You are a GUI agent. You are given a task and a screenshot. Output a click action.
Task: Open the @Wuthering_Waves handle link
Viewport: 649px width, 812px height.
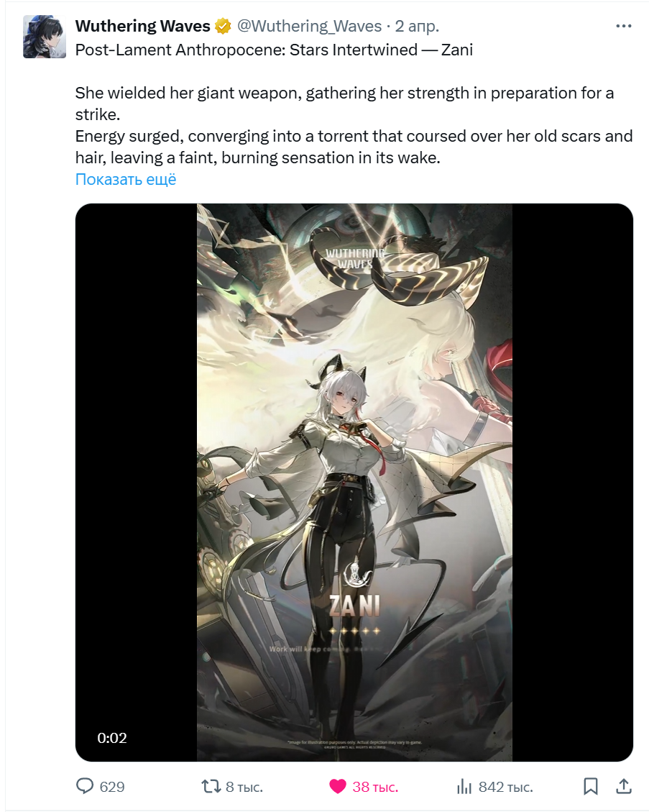coord(310,26)
